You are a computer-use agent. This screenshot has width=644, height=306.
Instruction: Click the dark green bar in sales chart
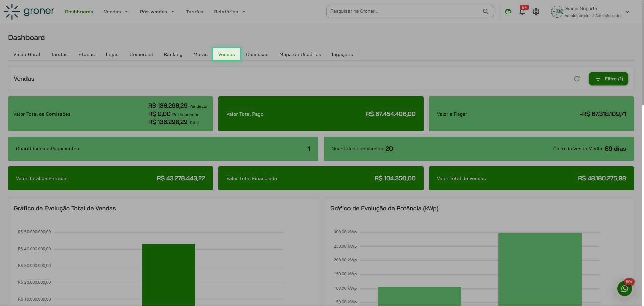click(x=168, y=275)
